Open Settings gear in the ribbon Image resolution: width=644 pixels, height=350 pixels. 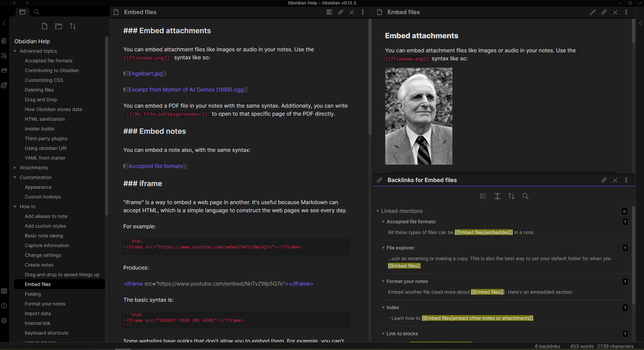click(4, 320)
